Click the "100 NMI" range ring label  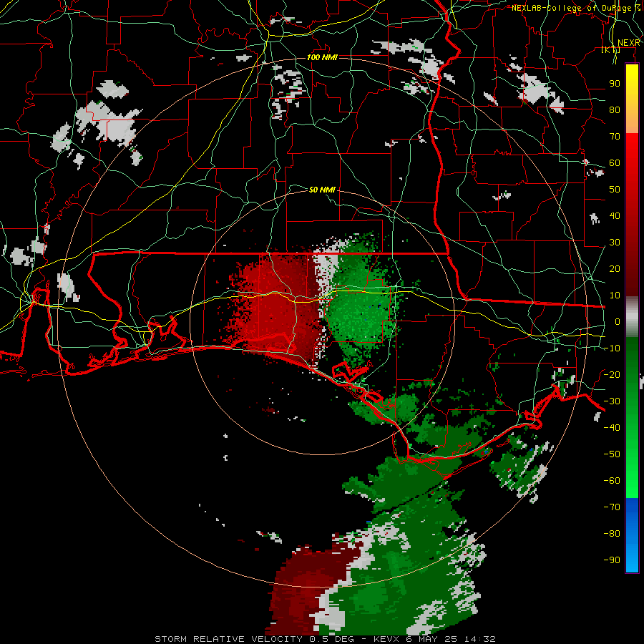coord(322,57)
